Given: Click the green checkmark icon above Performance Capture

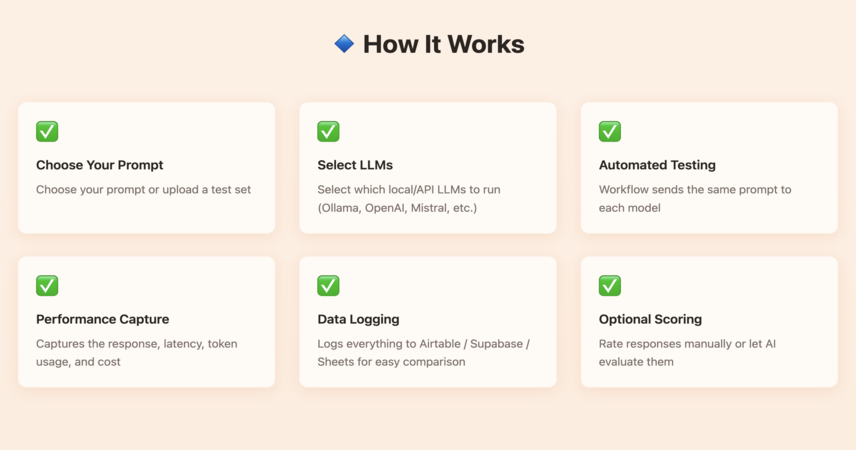Looking at the screenshot, I should (x=47, y=286).
